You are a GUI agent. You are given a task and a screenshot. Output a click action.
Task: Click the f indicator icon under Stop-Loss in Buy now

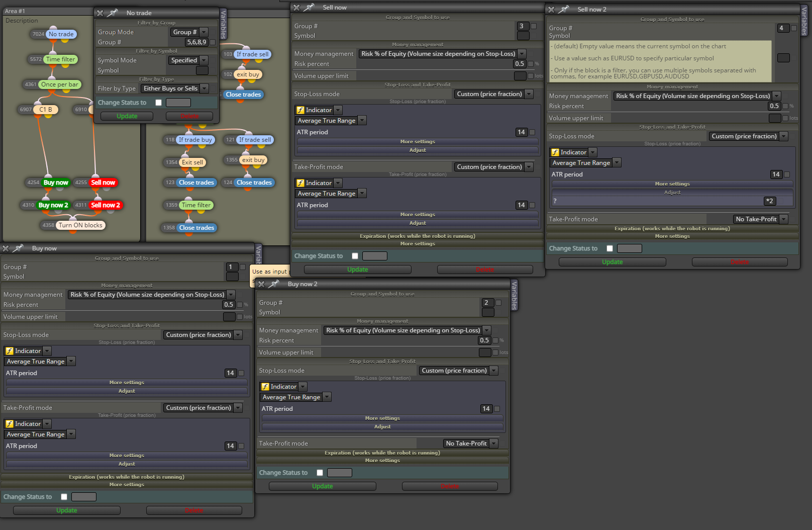pos(10,351)
